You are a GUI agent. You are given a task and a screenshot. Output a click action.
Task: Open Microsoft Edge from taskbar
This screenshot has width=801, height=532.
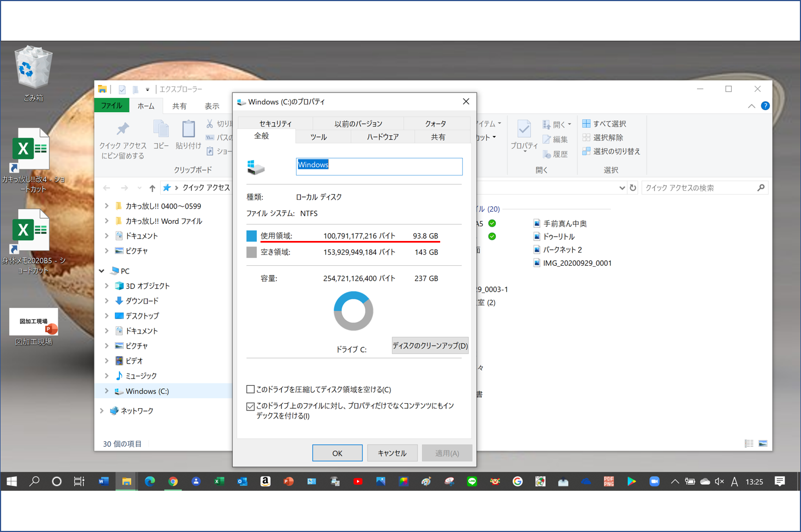click(150, 481)
